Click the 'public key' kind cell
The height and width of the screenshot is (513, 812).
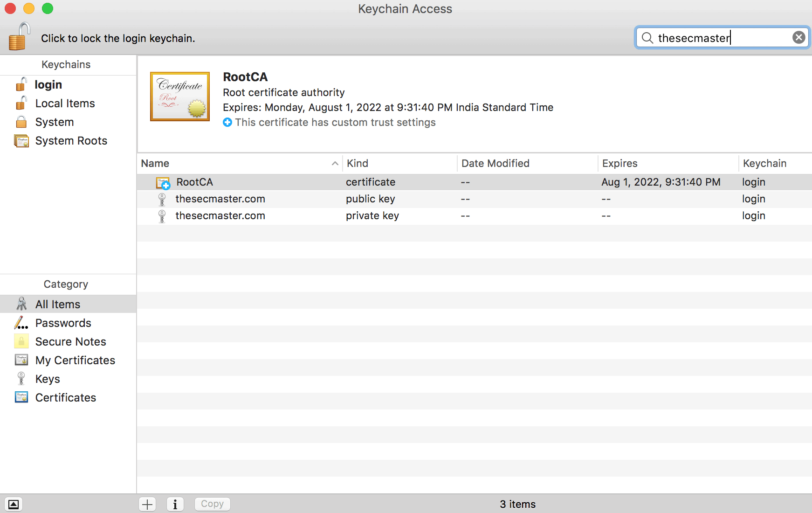[x=371, y=199]
